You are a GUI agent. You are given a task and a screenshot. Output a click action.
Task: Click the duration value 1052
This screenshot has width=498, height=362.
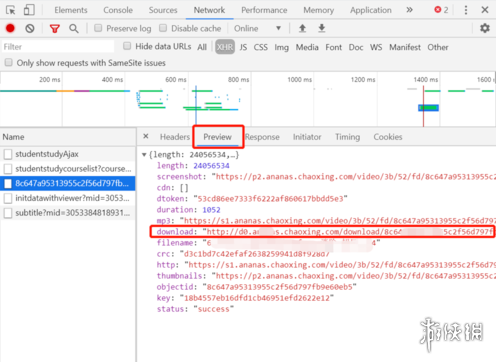(x=211, y=210)
